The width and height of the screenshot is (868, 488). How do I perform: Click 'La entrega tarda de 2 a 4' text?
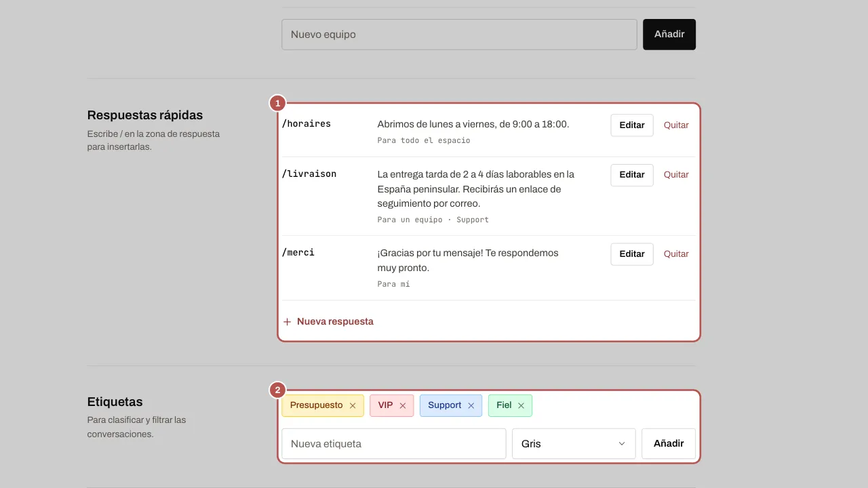[x=476, y=189]
